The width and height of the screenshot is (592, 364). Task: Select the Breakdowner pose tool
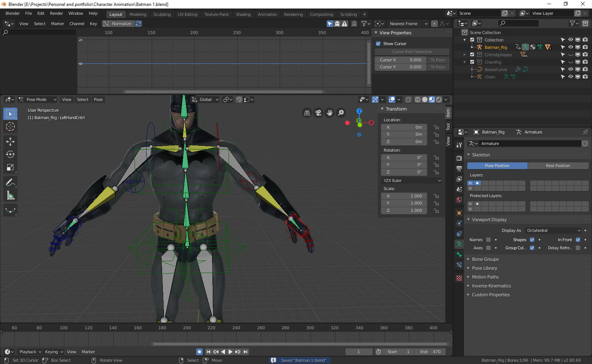(10, 210)
